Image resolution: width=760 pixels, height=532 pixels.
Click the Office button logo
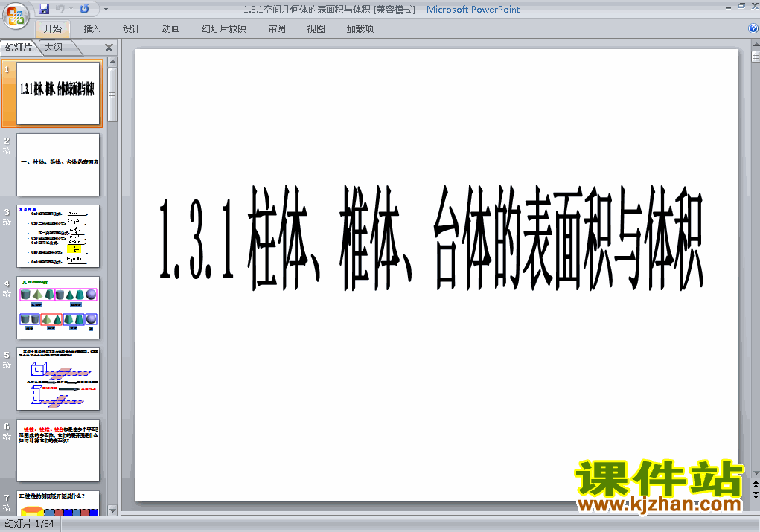coord(16,16)
